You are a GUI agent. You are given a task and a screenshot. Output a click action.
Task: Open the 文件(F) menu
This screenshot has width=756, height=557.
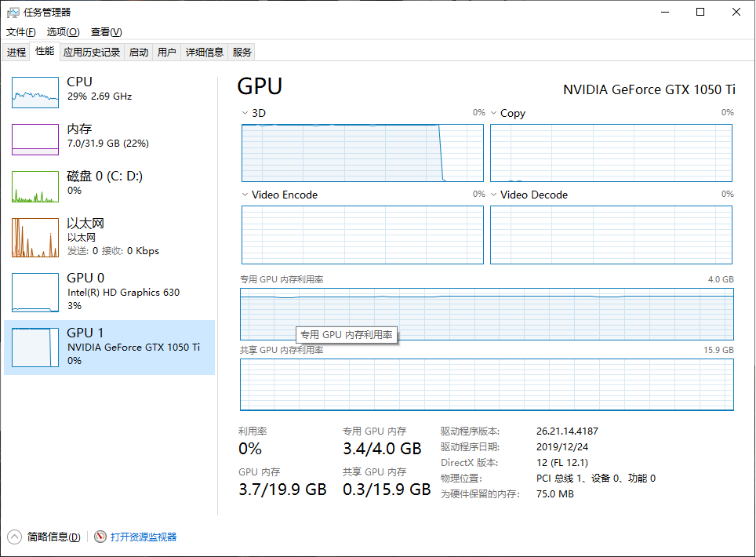tap(20, 32)
